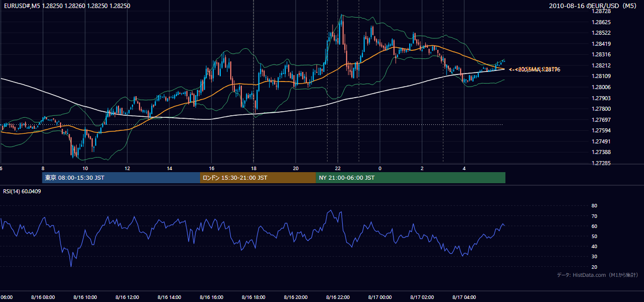Click the 8/16 16:00 time label
The width and height of the screenshot is (644, 302).
click(x=211, y=297)
